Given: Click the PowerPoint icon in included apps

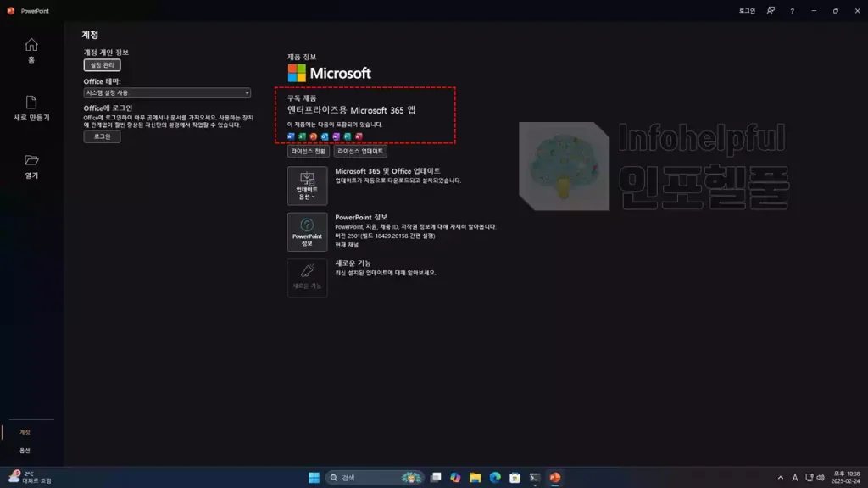Looking at the screenshot, I should (314, 136).
